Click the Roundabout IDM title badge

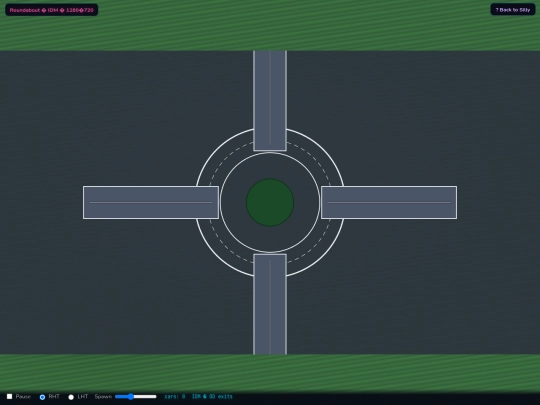pyautogui.click(x=52, y=10)
